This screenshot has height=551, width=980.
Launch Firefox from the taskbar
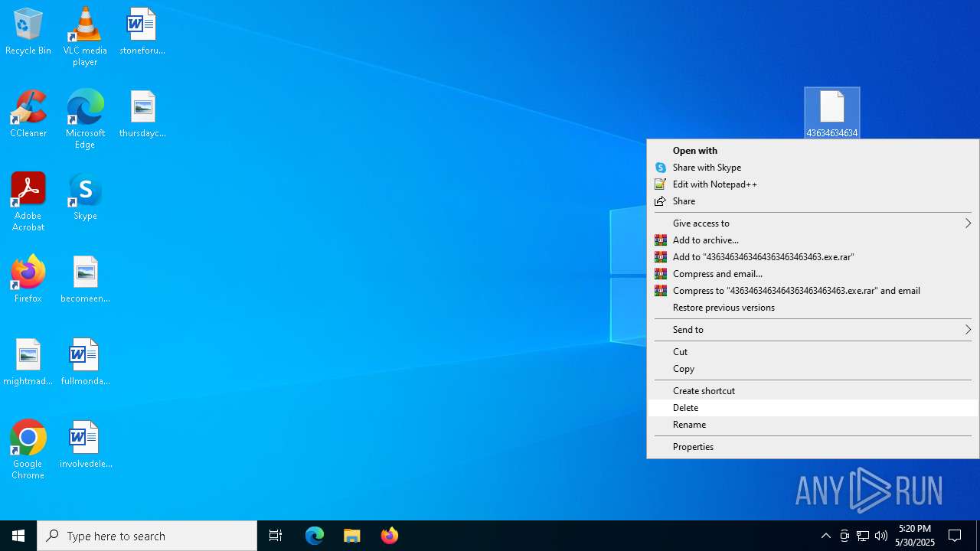pos(390,536)
